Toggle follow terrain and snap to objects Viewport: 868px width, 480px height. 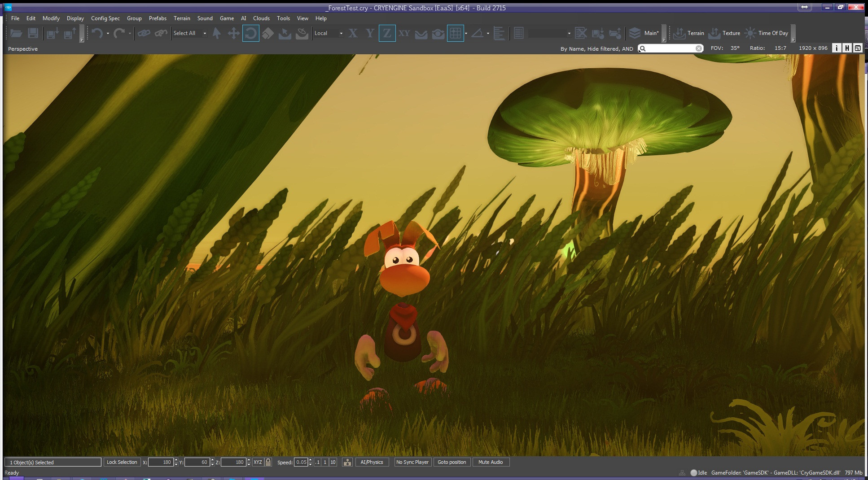[438, 33]
